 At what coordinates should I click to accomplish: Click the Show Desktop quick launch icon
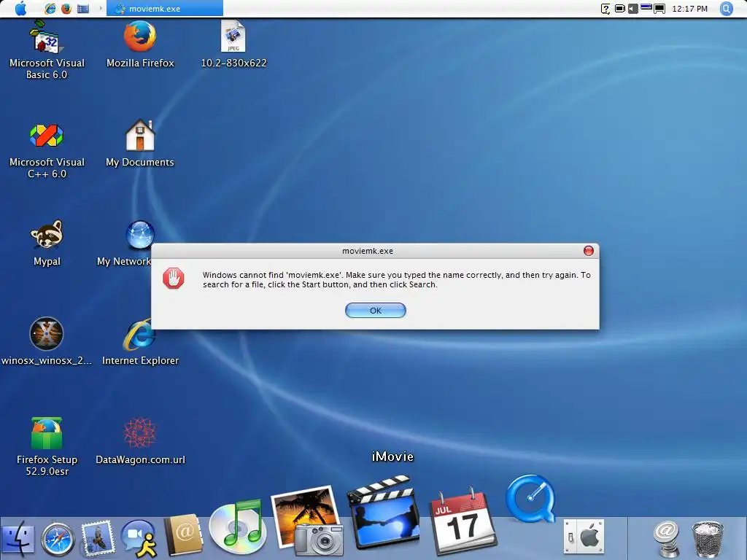(83, 9)
